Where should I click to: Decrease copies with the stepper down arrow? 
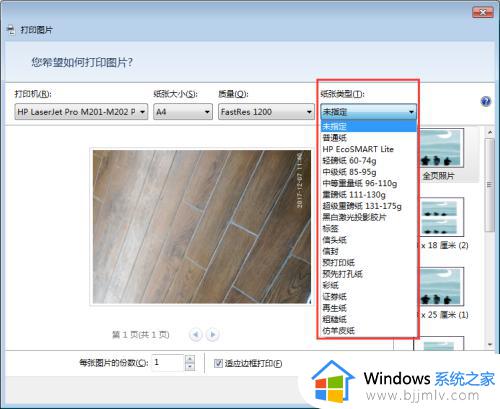coord(190,367)
